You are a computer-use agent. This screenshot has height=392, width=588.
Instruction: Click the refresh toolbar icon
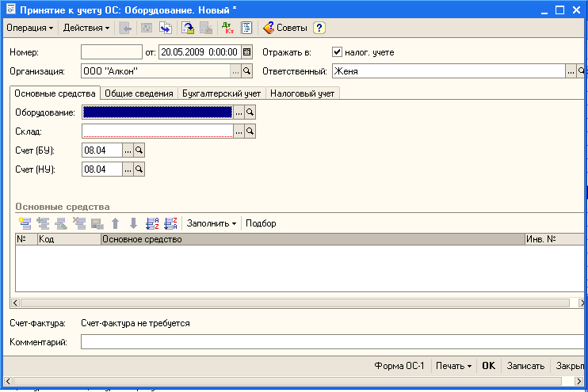pyautogui.click(x=147, y=28)
